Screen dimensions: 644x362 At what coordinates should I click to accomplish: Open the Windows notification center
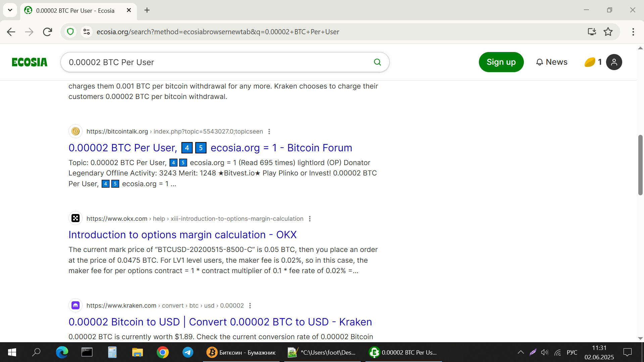628,352
